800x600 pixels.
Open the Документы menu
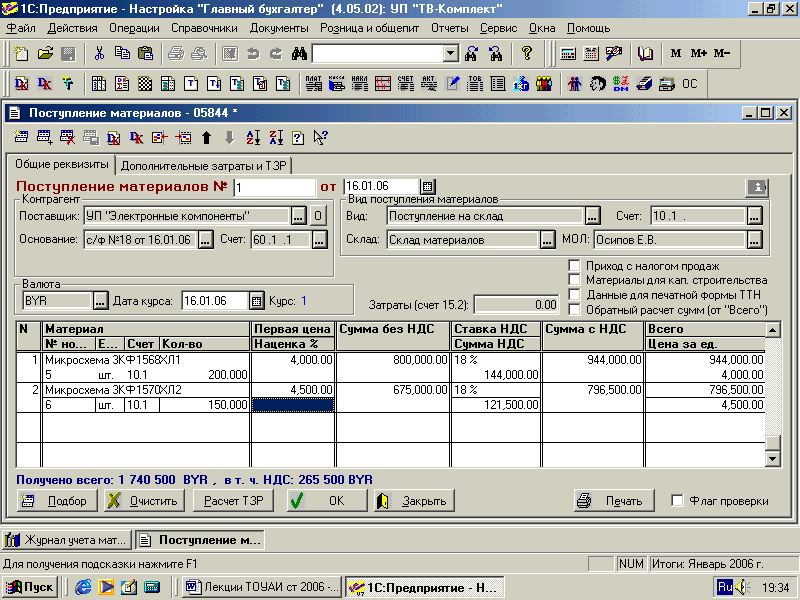[279, 28]
